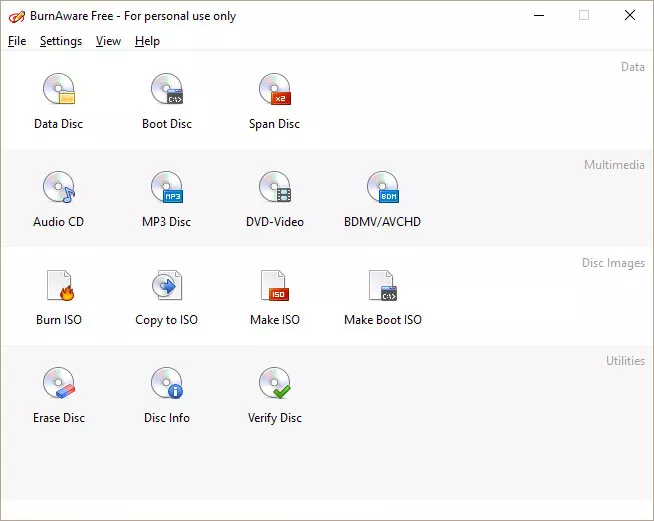Open the MP3 Disc tool
This screenshot has height=521, width=654.
pos(166,199)
